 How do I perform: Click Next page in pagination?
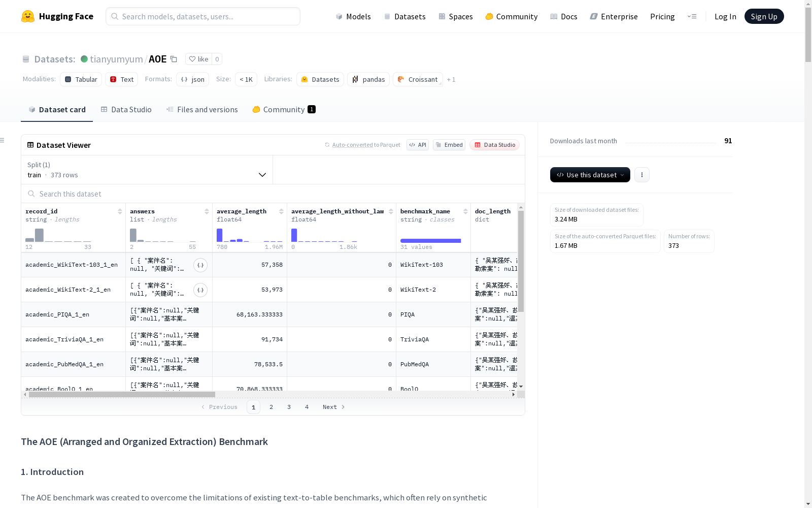(334, 407)
